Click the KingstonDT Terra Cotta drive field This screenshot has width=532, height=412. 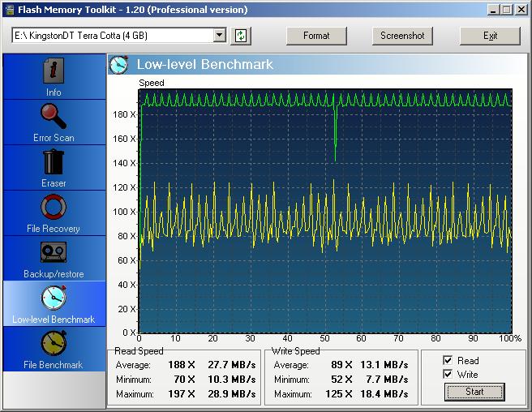pos(112,36)
